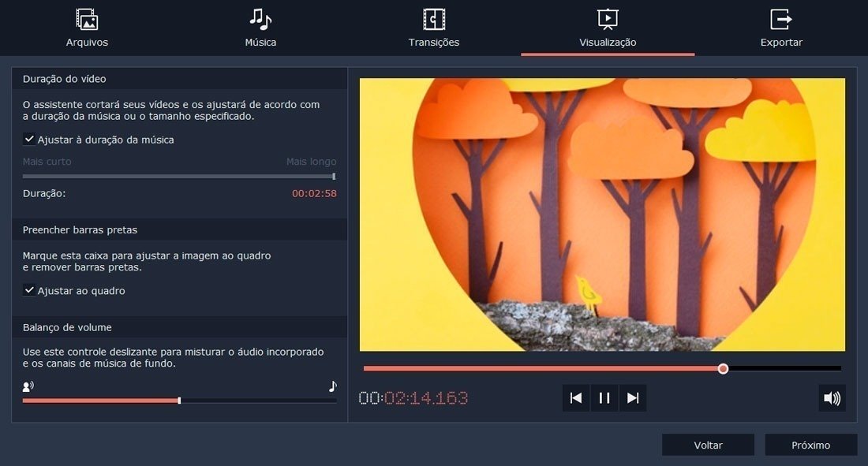Toggle the Ajustar ao quadro checkbox
The image size is (868, 466).
click(29, 291)
